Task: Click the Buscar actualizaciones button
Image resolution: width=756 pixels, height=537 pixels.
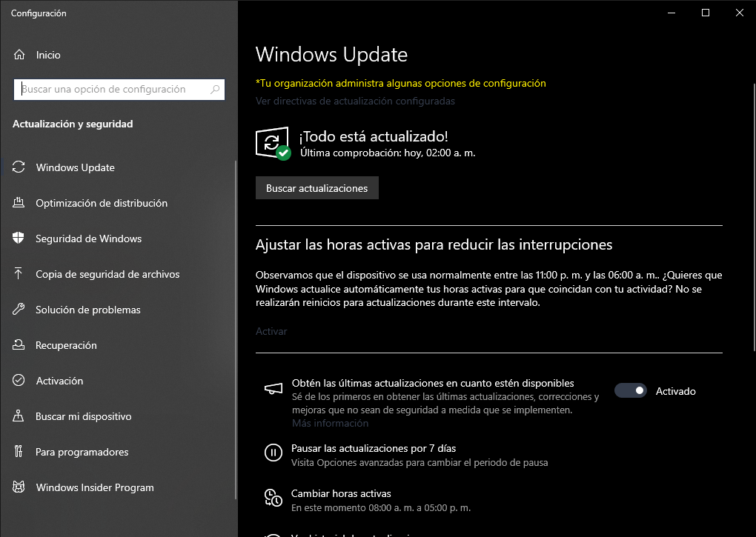Action: point(316,188)
